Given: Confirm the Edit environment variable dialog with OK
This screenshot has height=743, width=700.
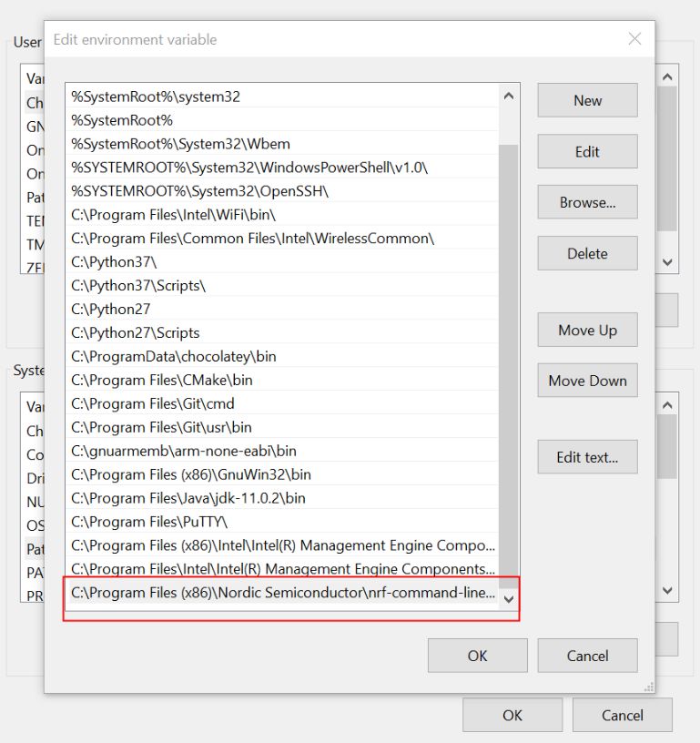Looking at the screenshot, I should pyautogui.click(x=477, y=656).
